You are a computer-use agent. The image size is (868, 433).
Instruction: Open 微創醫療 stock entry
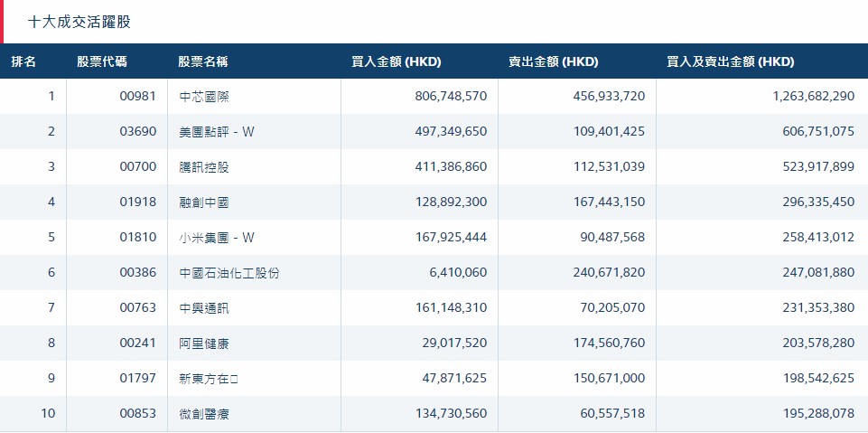204,414
